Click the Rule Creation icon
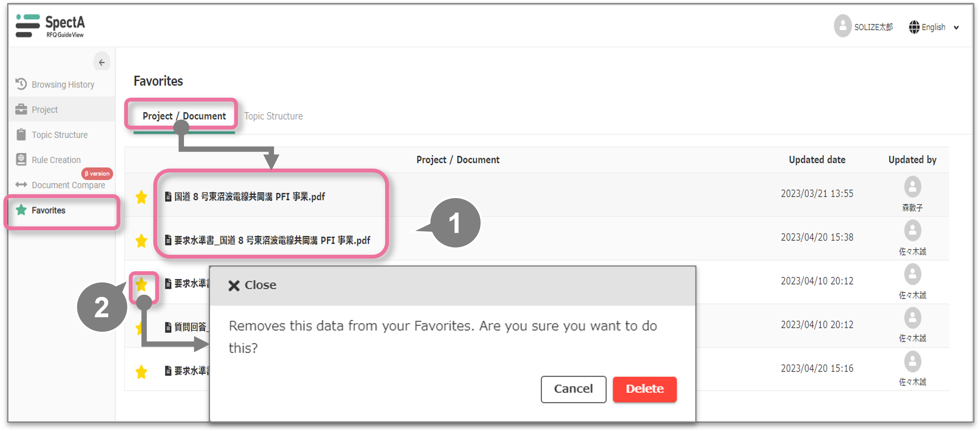This screenshot has width=980, height=431. pyautogui.click(x=21, y=159)
